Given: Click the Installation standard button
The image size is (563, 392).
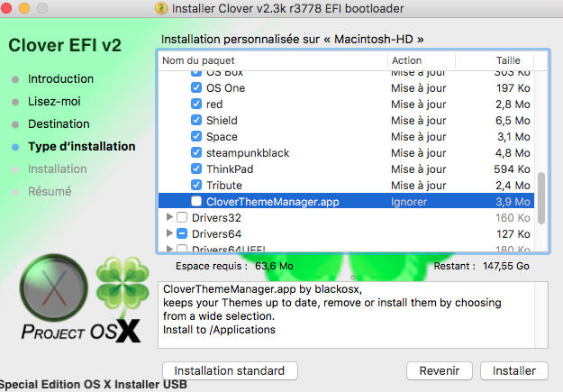Looking at the screenshot, I should 230,370.
